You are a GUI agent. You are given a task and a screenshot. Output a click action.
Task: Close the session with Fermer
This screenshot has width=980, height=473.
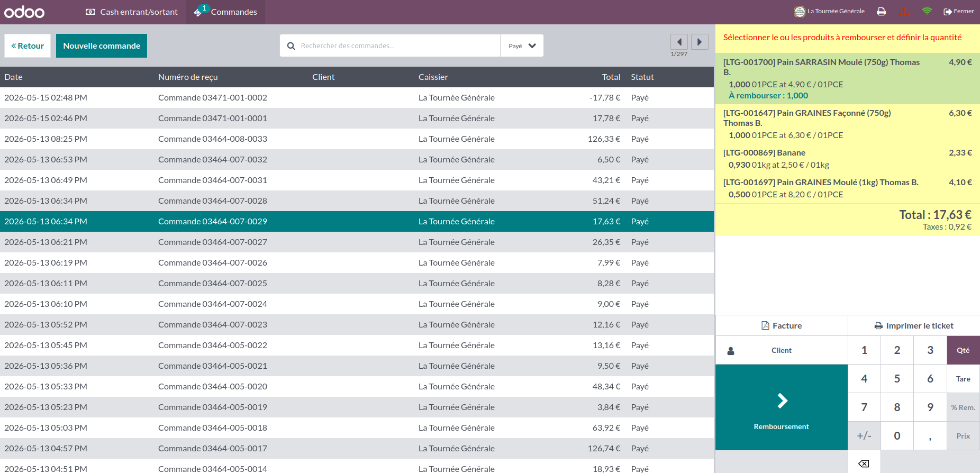coord(959,11)
